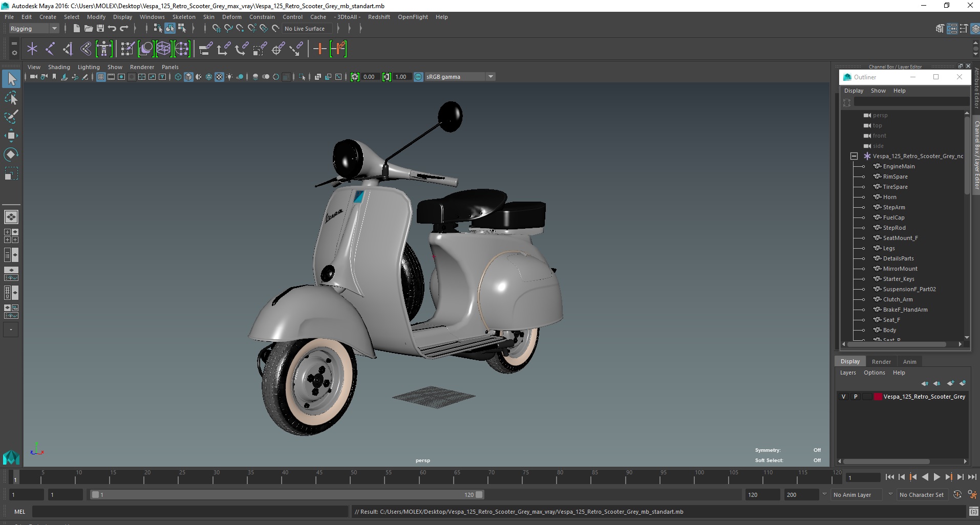Click the Redo arrow icon
This screenshot has width=980, height=525.
point(124,29)
